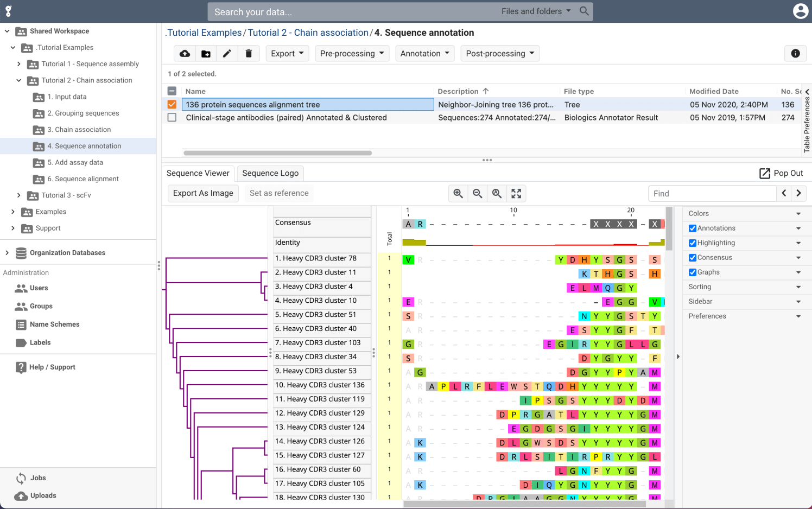Select row 10. Heavy CDR3 cluster 136

pos(322,385)
